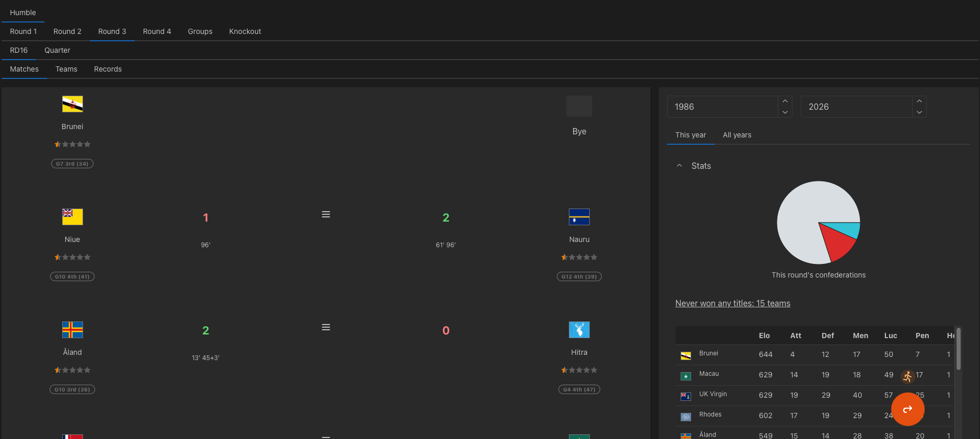Switch to Round 2 tab
The image size is (980, 439).
(67, 31)
